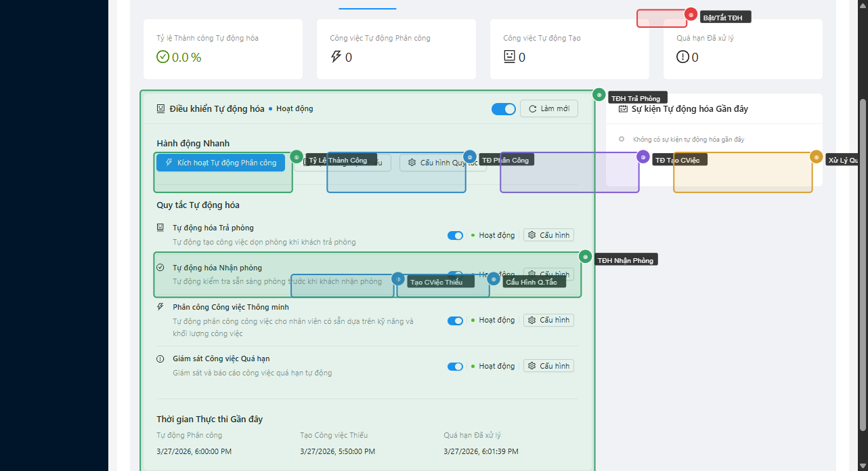Click the red Bật/Tắt TĐH marker dot
The width and height of the screenshot is (868, 471).
tap(691, 14)
